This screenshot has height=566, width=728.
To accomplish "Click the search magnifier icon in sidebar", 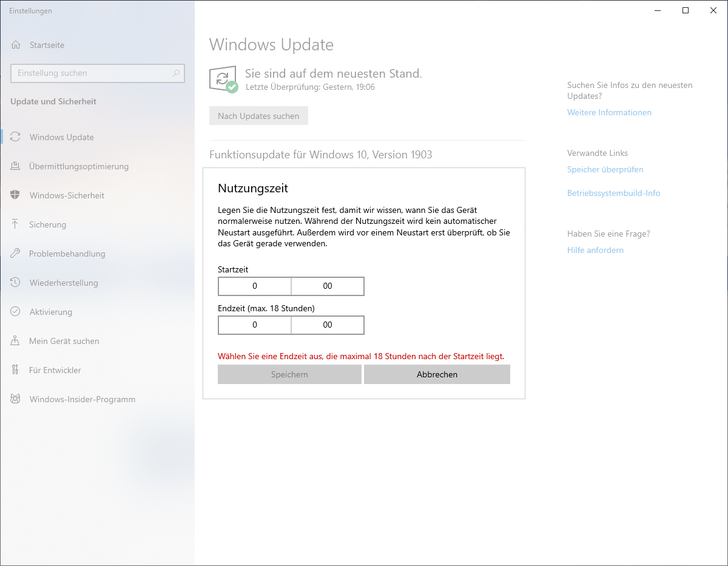I will click(x=176, y=73).
